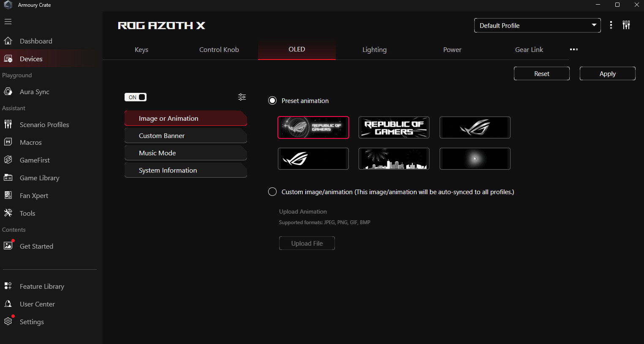The height and width of the screenshot is (344, 644).
Task: Expand more tabs with the ellipsis button
Action: [x=573, y=49]
